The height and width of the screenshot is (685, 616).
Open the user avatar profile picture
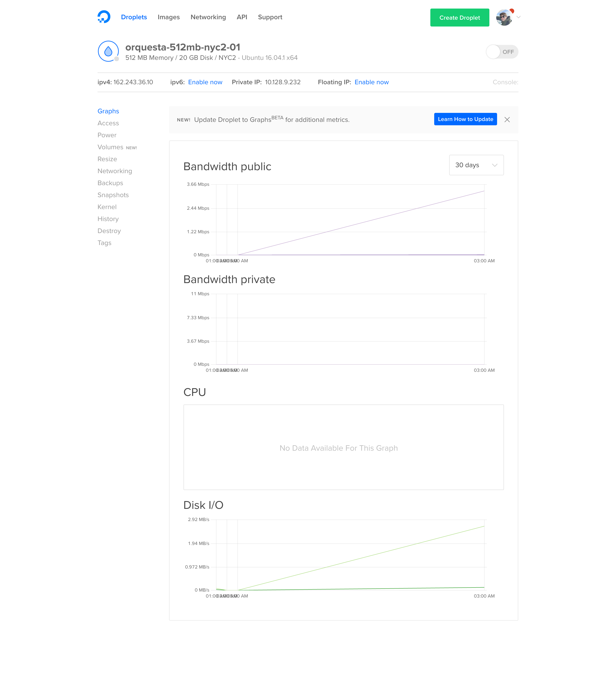coord(504,18)
